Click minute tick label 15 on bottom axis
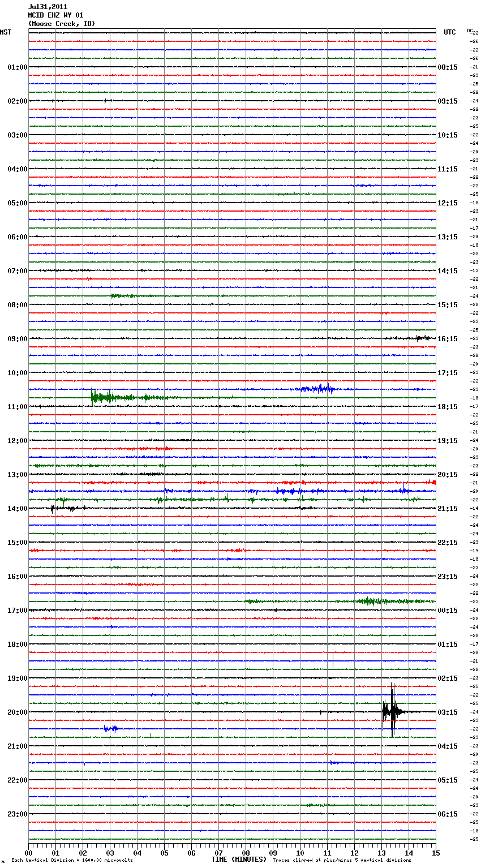The height and width of the screenshot is (868, 481). (x=436, y=853)
